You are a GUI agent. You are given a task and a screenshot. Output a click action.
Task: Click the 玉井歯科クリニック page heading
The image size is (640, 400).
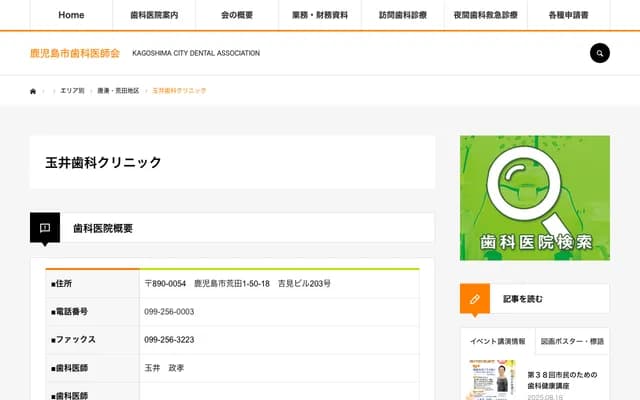pos(103,162)
